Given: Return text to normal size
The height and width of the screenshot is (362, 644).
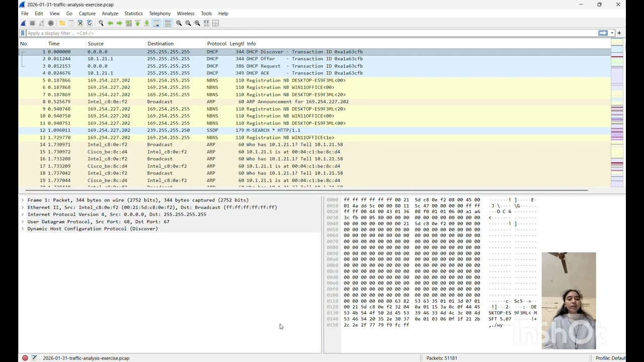Looking at the screenshot, I should pos(197,23).
